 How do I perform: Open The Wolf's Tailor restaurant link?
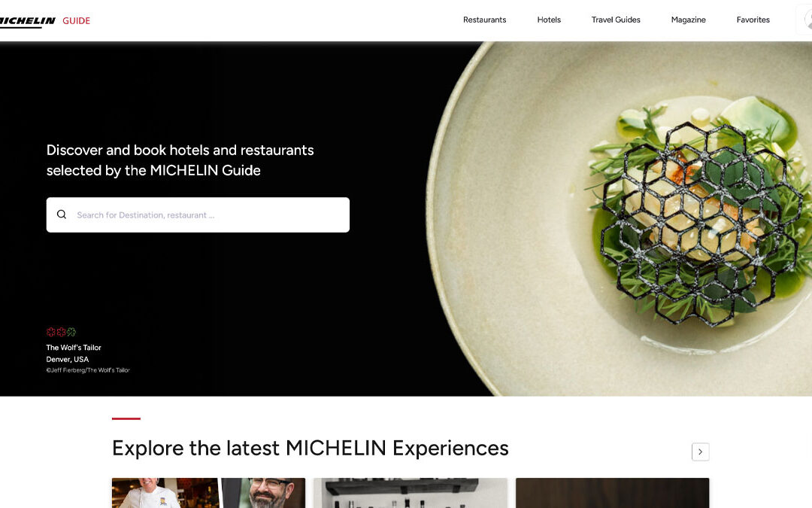(74, 347)
